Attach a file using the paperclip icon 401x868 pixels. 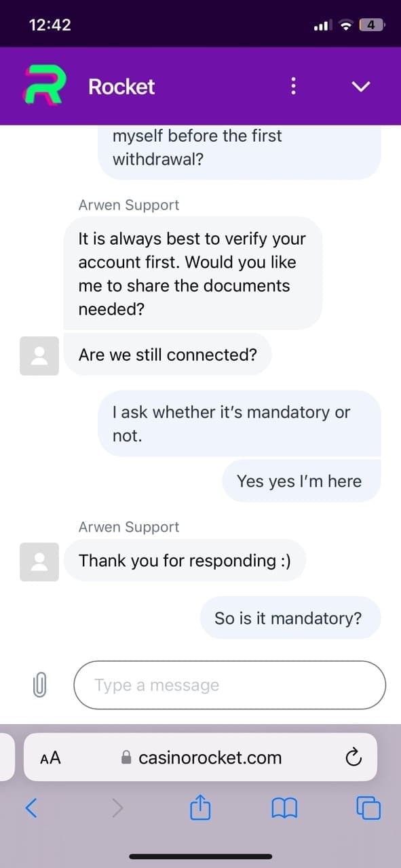coord(39,685)
